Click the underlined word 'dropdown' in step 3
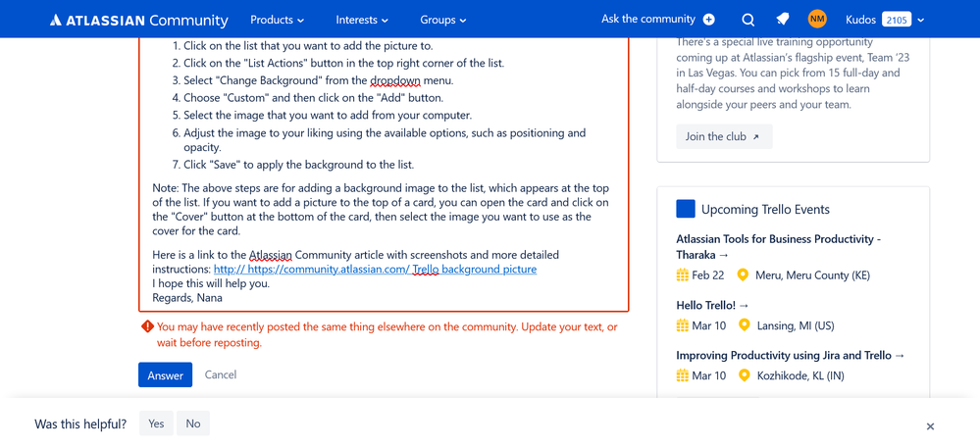Screen dimensions: 980x448 pyautogui.click(x=395, y=80)
